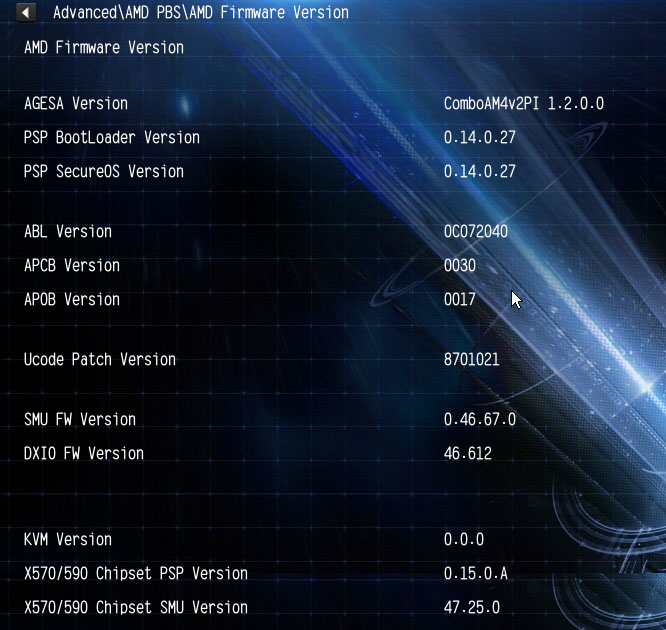Select the APOB Version label

72,300
